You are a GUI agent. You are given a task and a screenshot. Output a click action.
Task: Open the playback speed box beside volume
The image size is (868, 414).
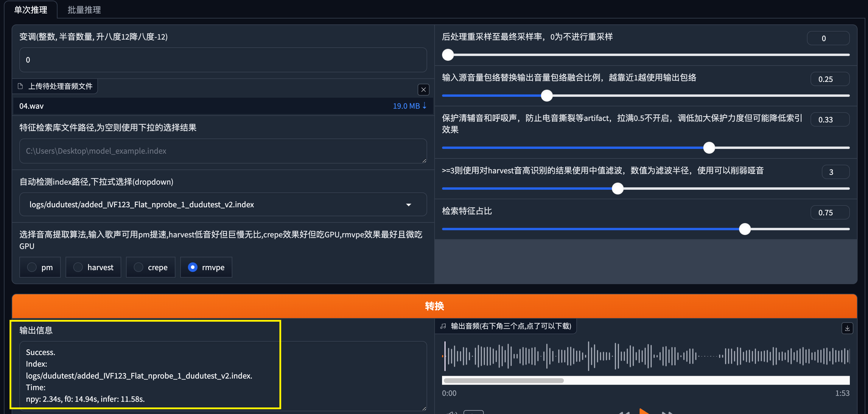473,412
